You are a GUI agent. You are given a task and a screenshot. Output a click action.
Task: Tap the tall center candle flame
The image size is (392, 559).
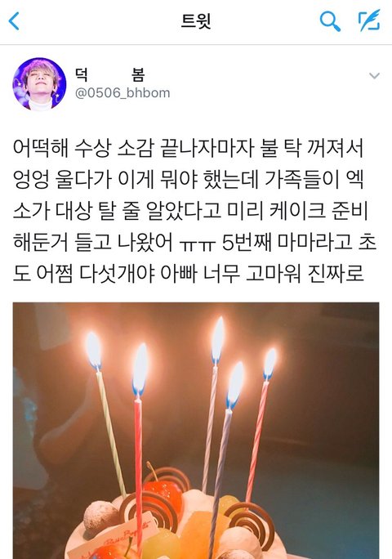[x=217, y=340]
